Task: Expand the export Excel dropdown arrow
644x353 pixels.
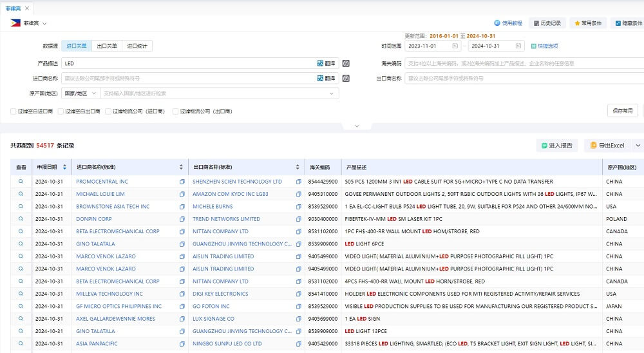Action: 638,146
